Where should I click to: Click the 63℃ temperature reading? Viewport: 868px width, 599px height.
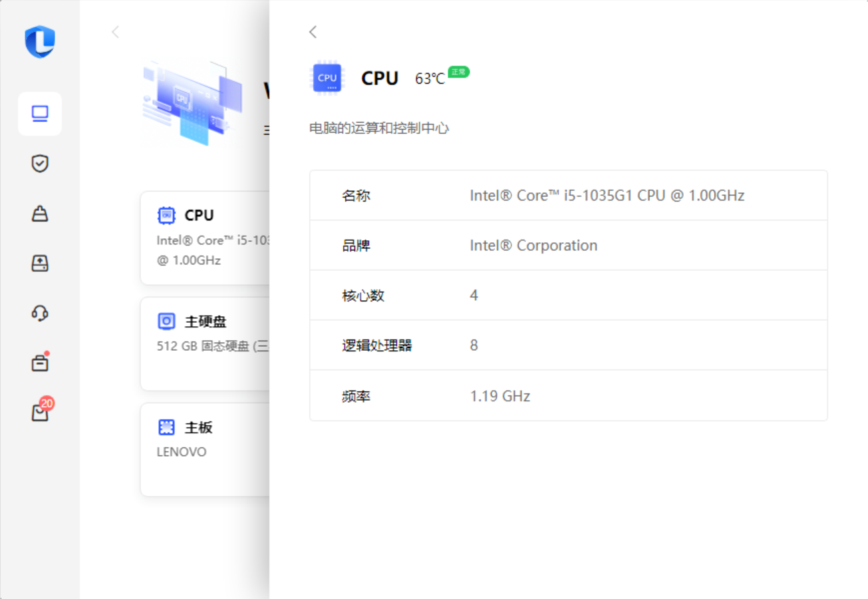430,79
